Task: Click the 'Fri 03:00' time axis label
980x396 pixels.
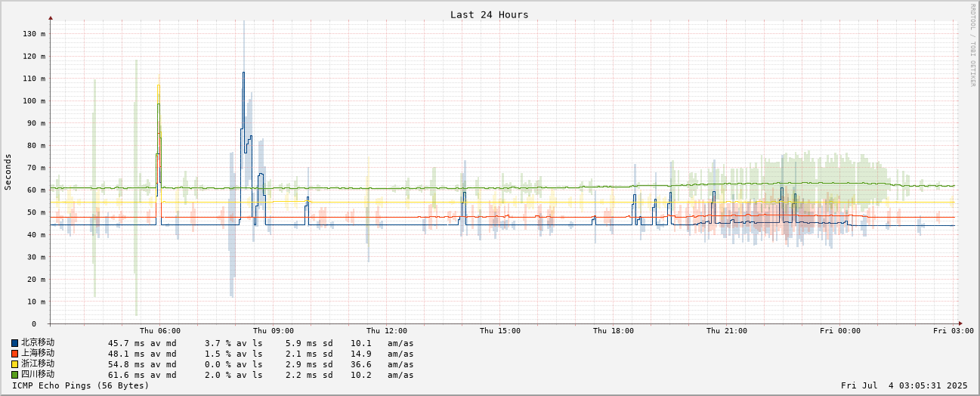Action: pyautogui.click(x=954, y=330)
